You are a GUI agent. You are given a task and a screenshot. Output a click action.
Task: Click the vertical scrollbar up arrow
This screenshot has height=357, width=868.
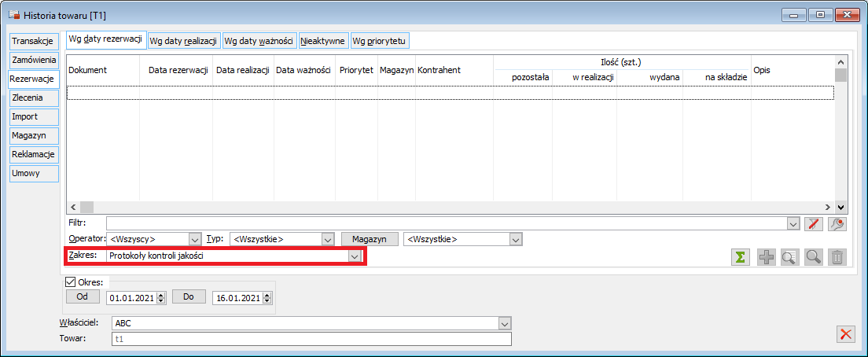click(x=840, y=62)
